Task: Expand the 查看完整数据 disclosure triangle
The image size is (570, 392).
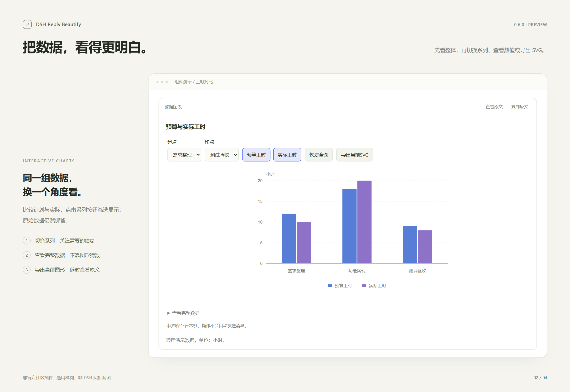Action: click(169, 313)
